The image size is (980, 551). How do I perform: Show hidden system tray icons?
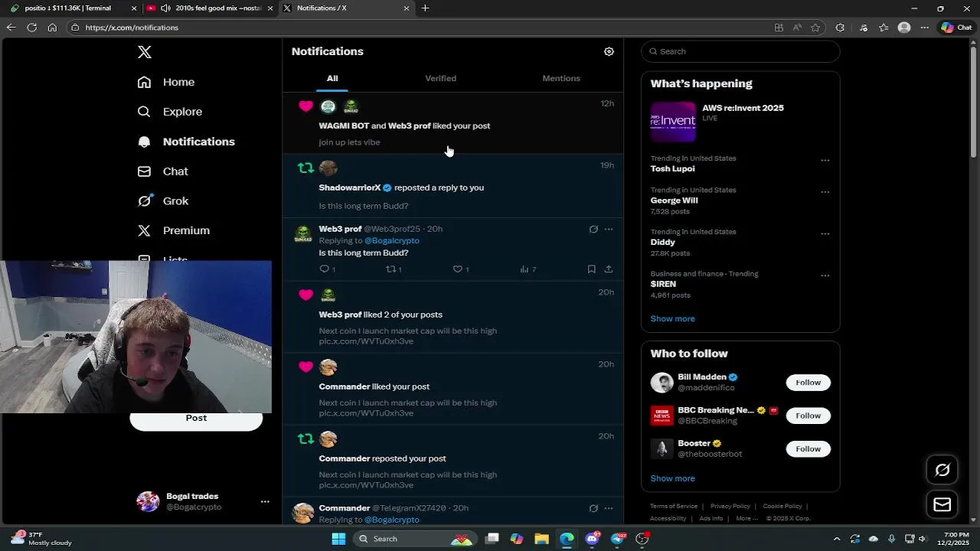point(836,539)
